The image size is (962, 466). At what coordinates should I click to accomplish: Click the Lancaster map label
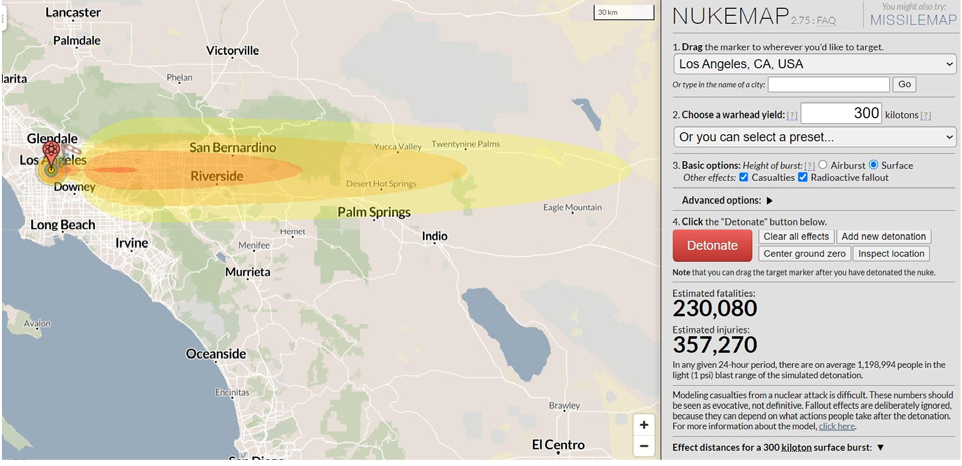(x=73, y=12)
